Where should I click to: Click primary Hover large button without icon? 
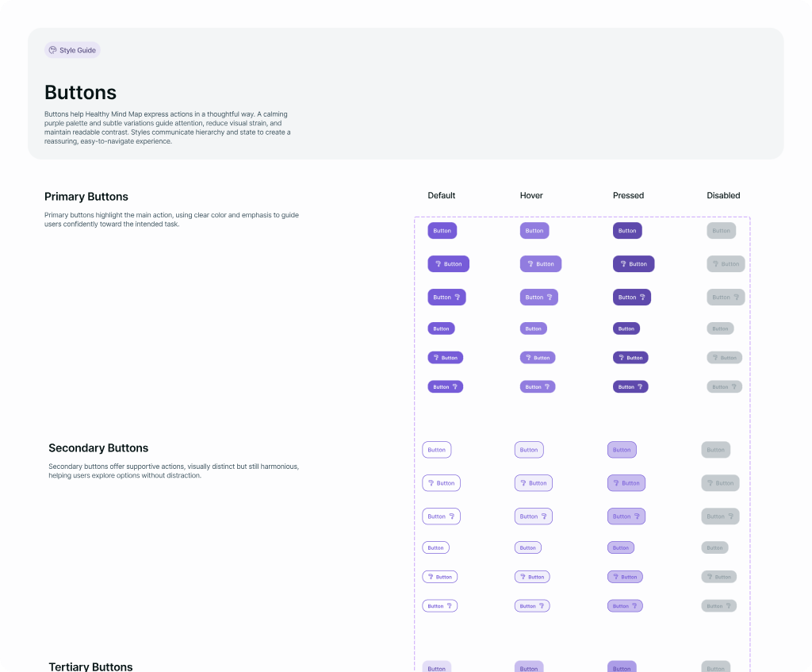click(x=534, y=231)
